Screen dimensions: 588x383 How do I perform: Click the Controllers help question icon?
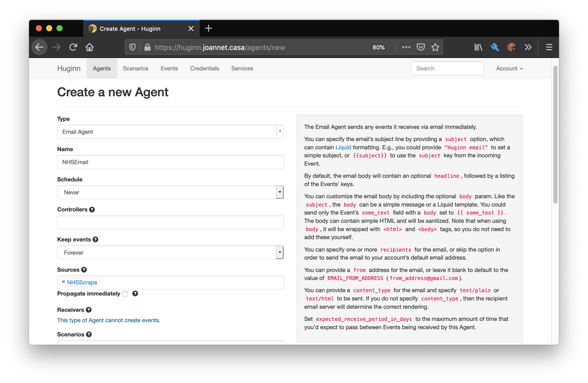[x=92, y=210]
